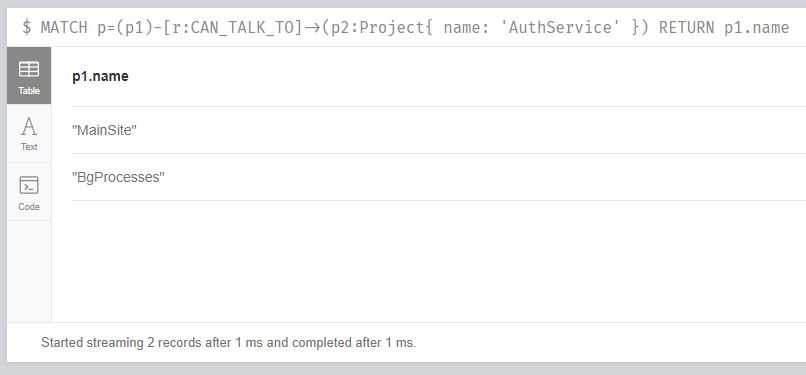Click the streaming records status message
This screenshot has width=806, height=375.
pyautogui.click(x=228, y=343)
